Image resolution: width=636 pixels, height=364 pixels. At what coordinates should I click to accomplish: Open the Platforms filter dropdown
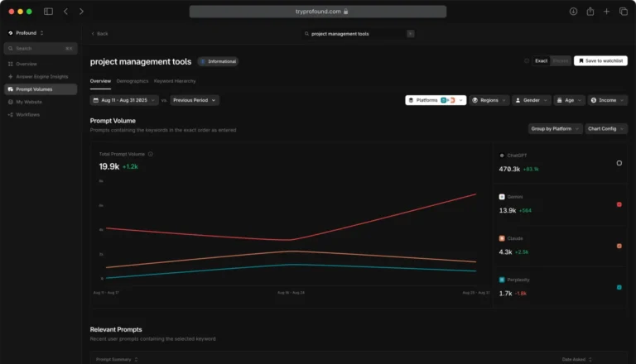point(436,100)
